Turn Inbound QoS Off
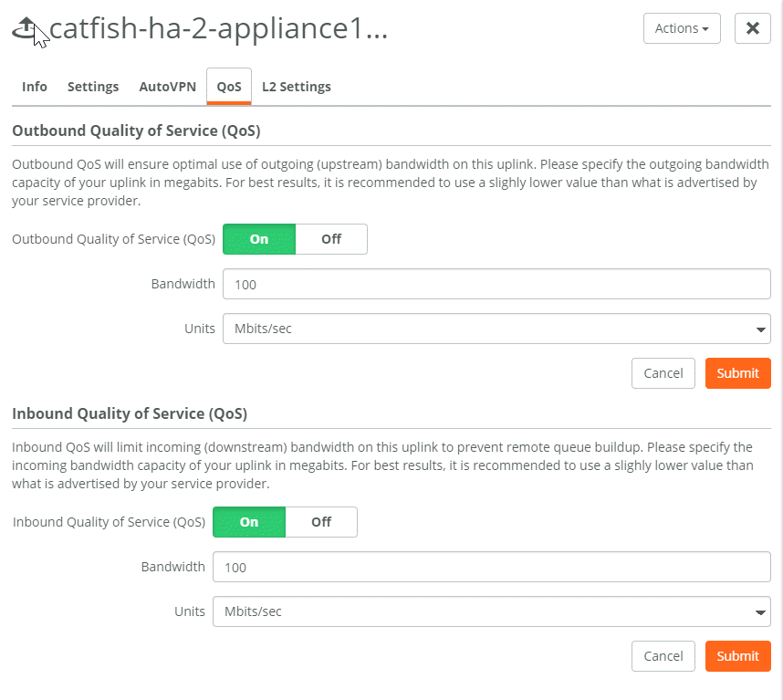 tap(321, 522)
